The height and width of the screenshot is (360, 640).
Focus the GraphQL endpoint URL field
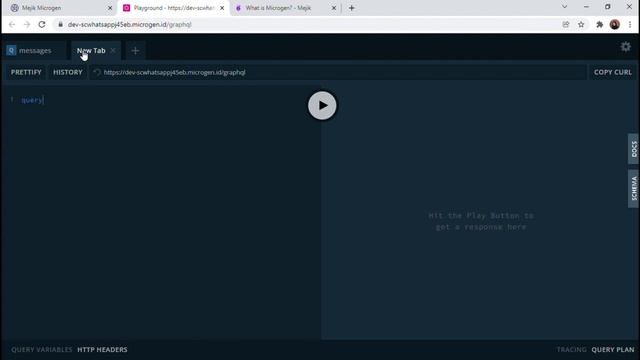click(339, 72)
